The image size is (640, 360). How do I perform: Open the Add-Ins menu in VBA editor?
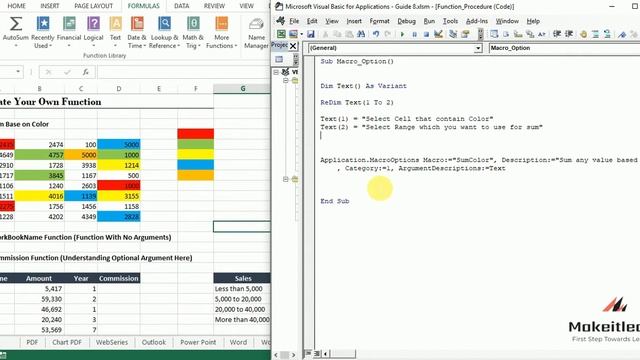pos(476,21)
